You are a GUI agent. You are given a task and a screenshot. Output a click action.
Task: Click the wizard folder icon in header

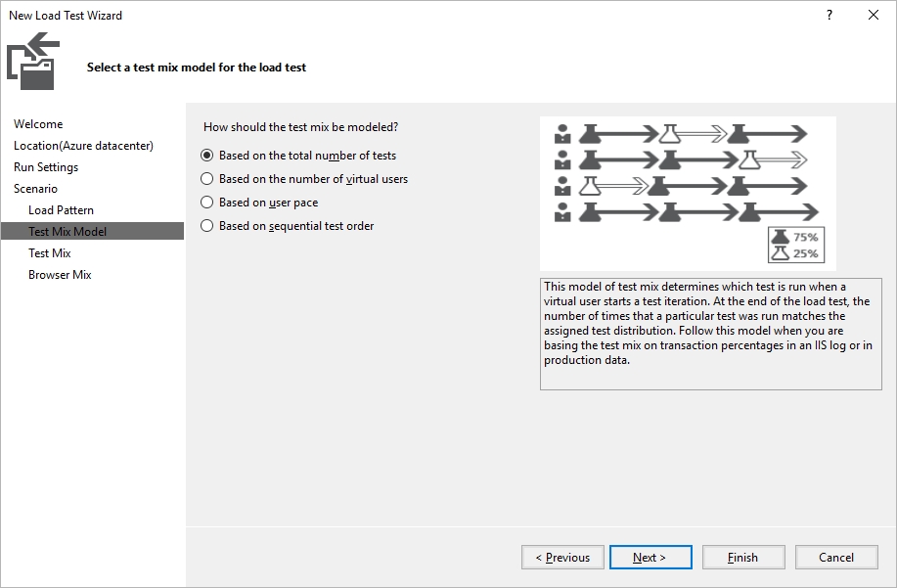coord(33,62)
